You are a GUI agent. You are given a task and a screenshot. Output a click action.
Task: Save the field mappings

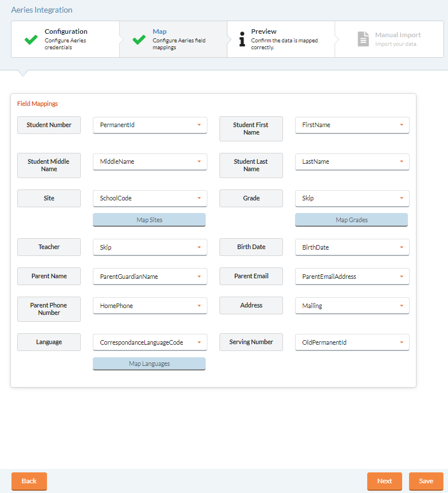pos(426,481)
